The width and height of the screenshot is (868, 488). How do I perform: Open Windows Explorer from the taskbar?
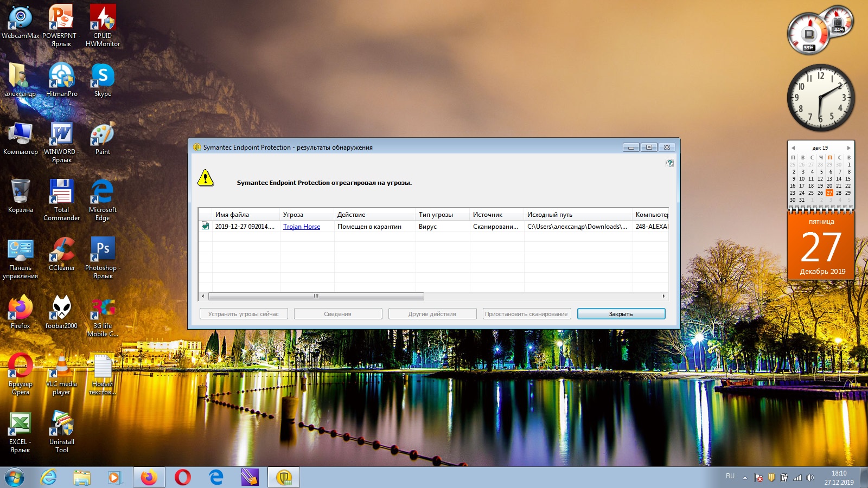click(82, 477)
